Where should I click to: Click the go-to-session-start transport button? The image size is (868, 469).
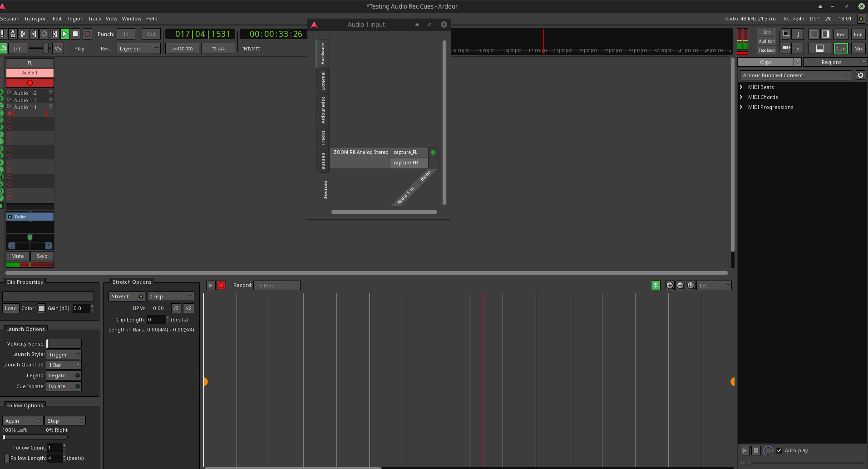point(23,34)
